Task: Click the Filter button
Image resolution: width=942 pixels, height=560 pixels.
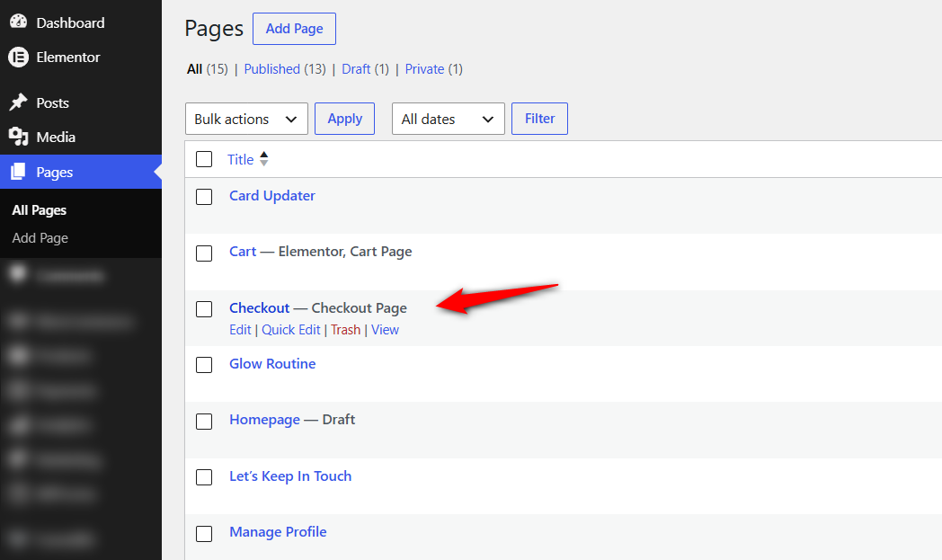Action: [539, 119]
